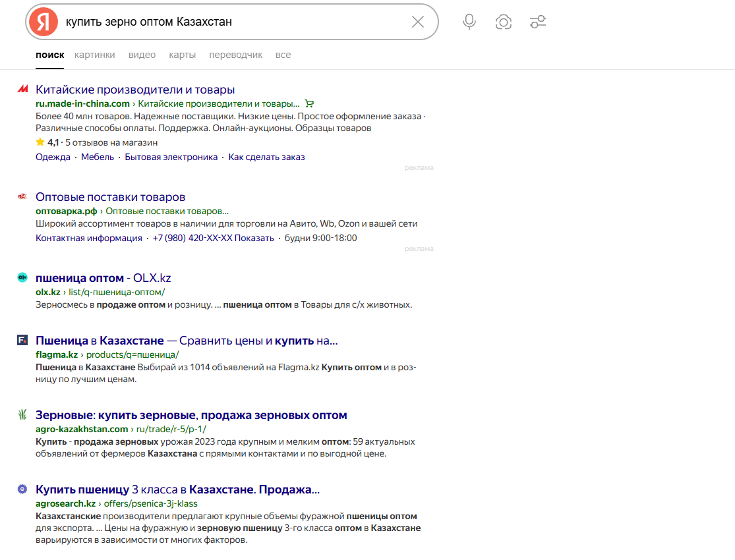Click the OLX favicon icon
The height and width of the screenshot is (560, 735).
22,277
